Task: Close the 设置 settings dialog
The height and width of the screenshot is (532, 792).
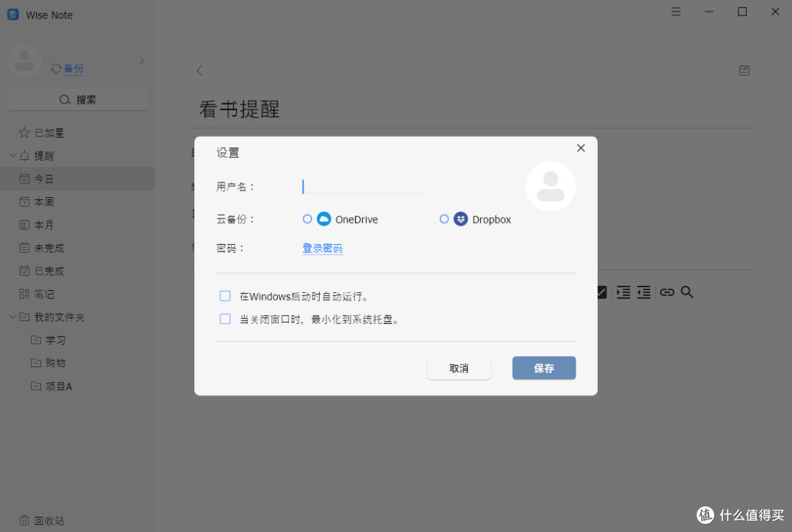Action: click(581, 148)
